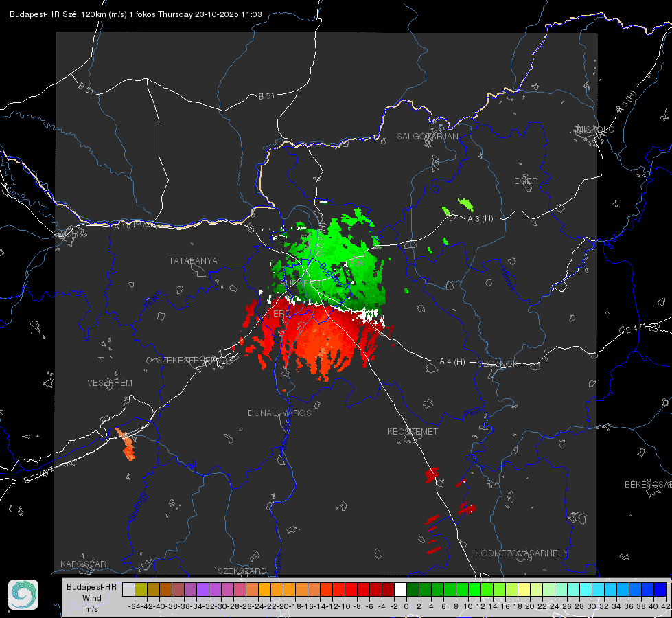Click the legend value 0

pyautogui.click(x=406, y=606)
